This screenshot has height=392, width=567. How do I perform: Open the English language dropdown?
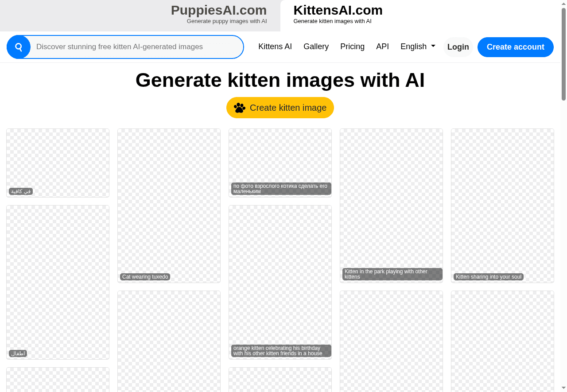(x=417, y=46)
